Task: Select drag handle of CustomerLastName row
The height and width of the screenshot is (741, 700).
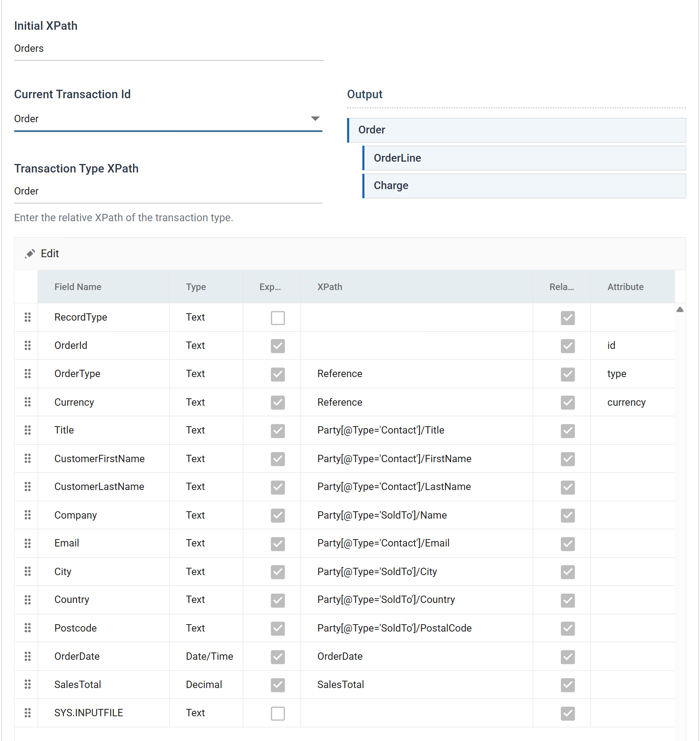Action: point(27,487)
